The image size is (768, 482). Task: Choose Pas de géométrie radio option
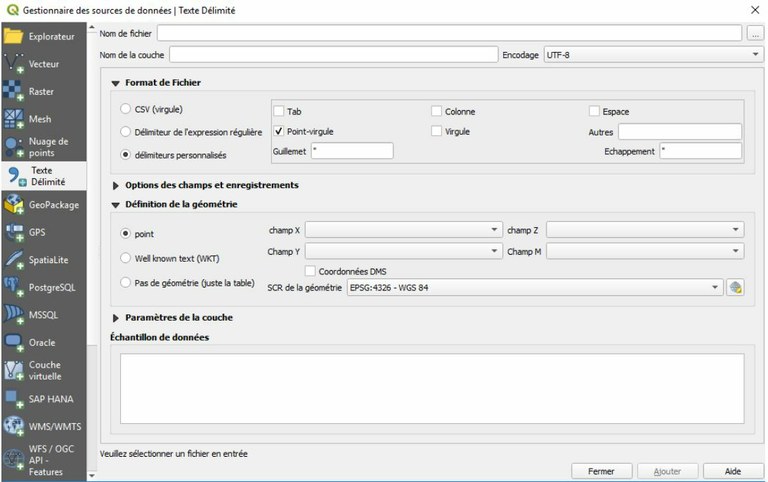[126, 283]
